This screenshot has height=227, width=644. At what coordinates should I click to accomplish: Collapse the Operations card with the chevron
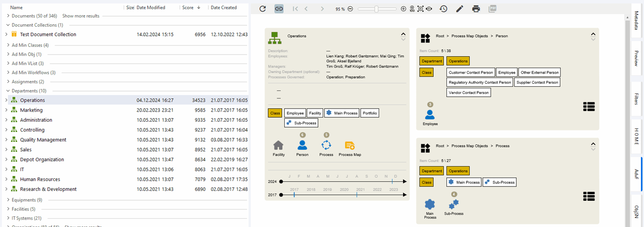403,34
